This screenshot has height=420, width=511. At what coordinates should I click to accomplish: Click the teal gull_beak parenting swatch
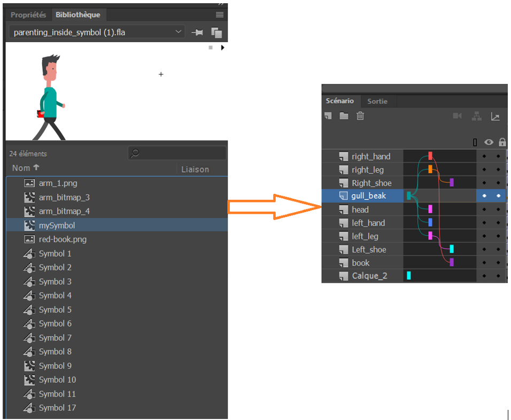[x=409, y=196]
